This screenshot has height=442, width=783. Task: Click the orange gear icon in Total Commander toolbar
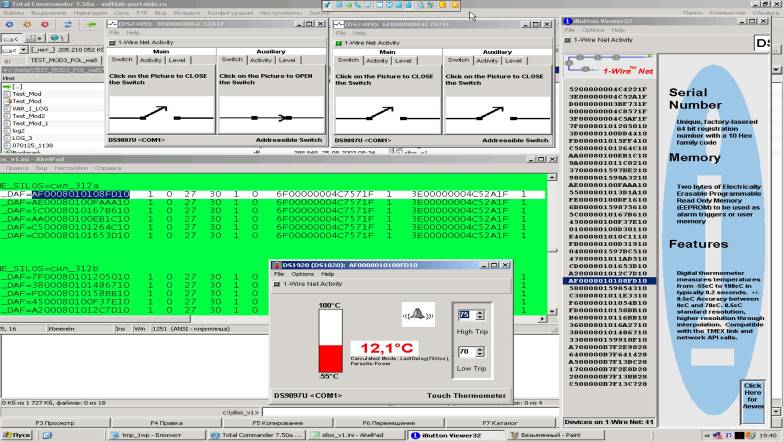click(x=27, y=24)
